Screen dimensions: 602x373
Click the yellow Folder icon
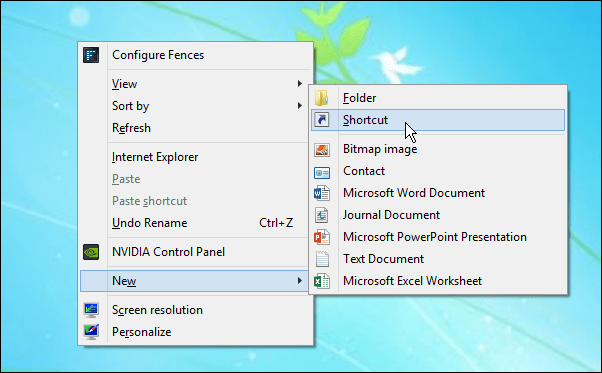pos(321,98)
